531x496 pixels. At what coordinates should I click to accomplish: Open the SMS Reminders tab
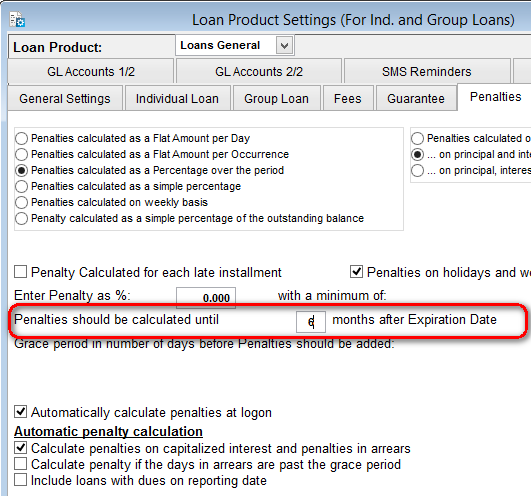pos(427,71)
